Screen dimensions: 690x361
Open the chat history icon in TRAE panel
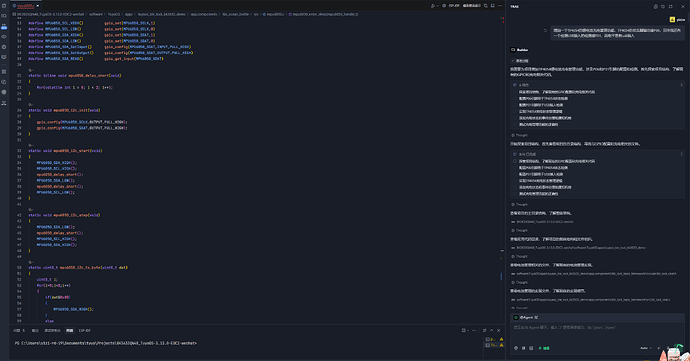tap(663, 6)
